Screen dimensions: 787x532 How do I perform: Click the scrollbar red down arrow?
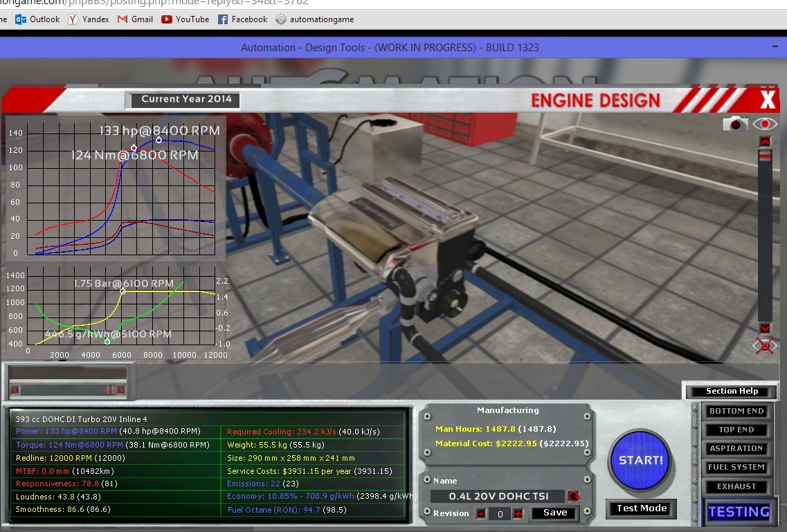coord(765,329)
